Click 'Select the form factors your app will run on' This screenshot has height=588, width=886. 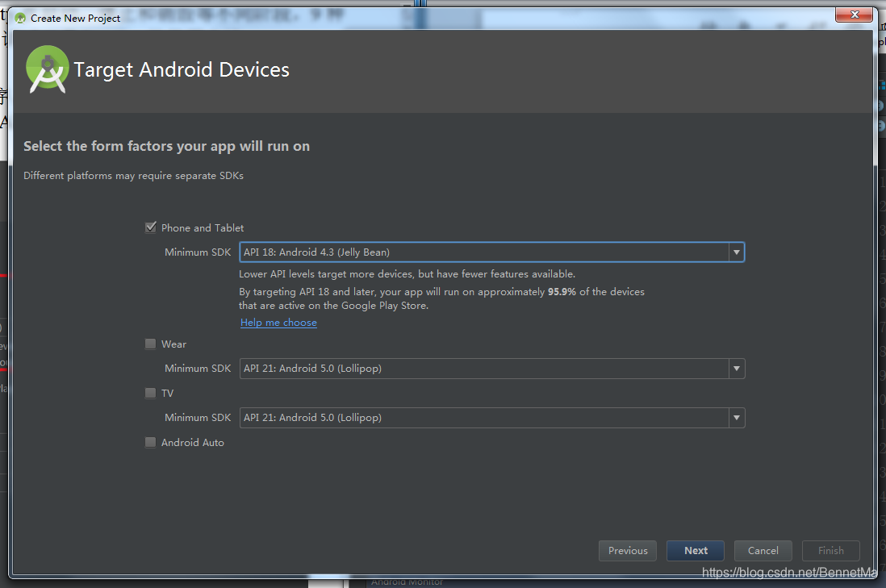coord(167,146)
